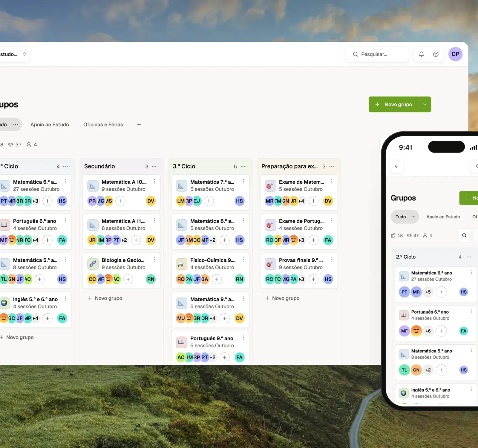Open the help question mark icon
The height and width of the screenshot is (448, 478).
[436, 54]
